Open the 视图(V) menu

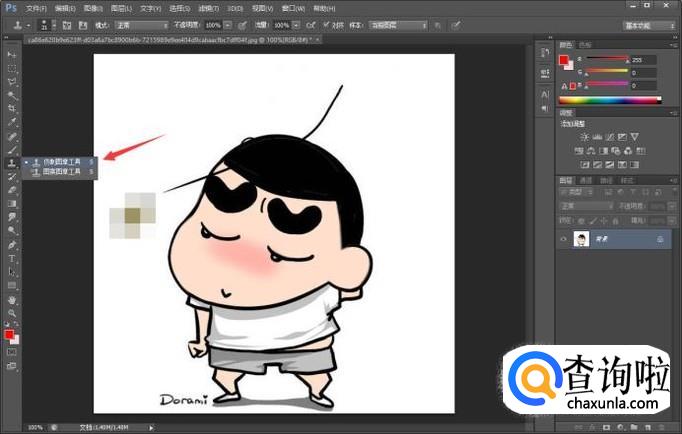tap(263, 8)
